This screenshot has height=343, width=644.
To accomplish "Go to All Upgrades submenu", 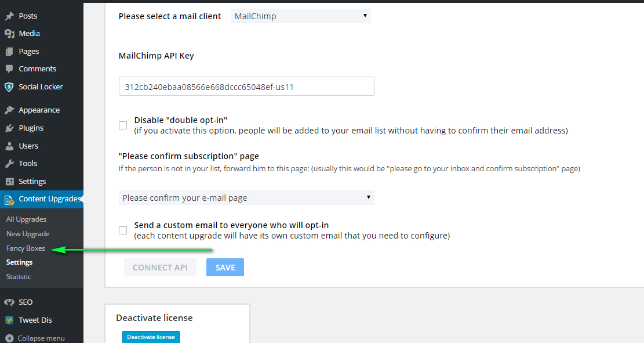I will coord(26,219).
